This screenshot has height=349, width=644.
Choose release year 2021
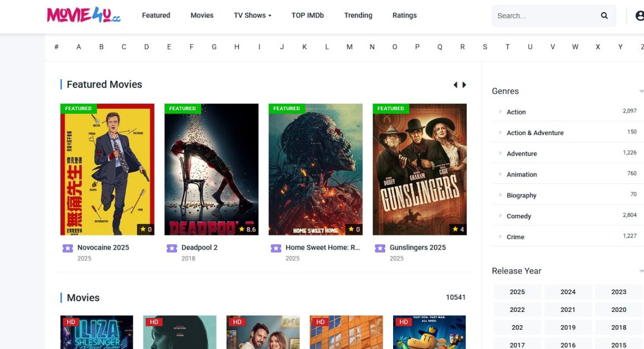point(568,310)
